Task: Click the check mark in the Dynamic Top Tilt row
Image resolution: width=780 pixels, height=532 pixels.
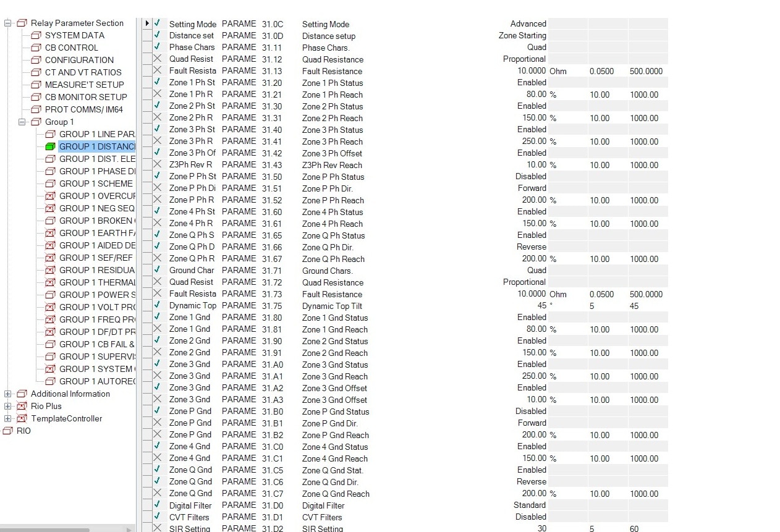Action: tap(157, 305)
